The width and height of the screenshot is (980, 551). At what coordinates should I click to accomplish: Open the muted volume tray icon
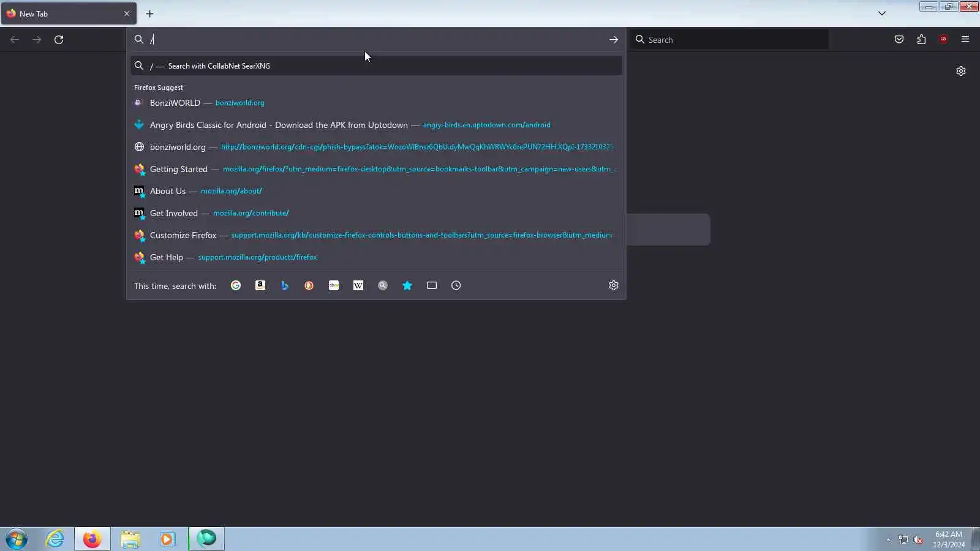[918, 539]
